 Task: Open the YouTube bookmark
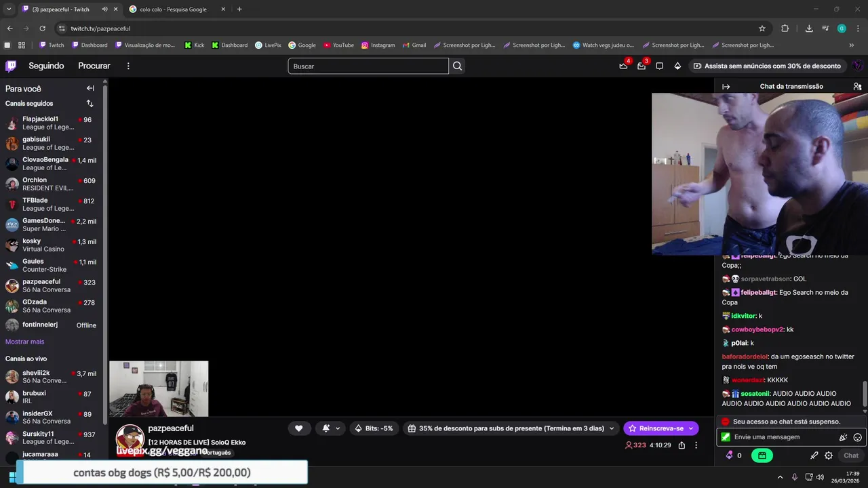point(338,45)
